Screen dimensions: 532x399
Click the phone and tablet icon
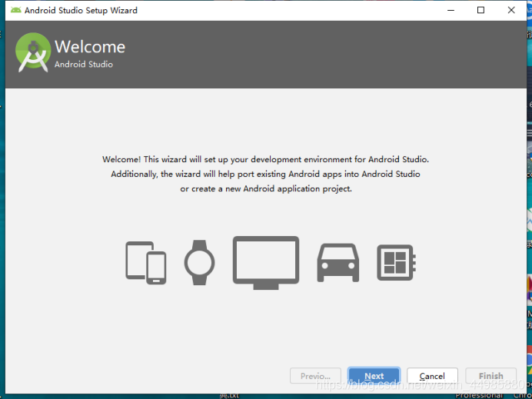click(146, 263)
